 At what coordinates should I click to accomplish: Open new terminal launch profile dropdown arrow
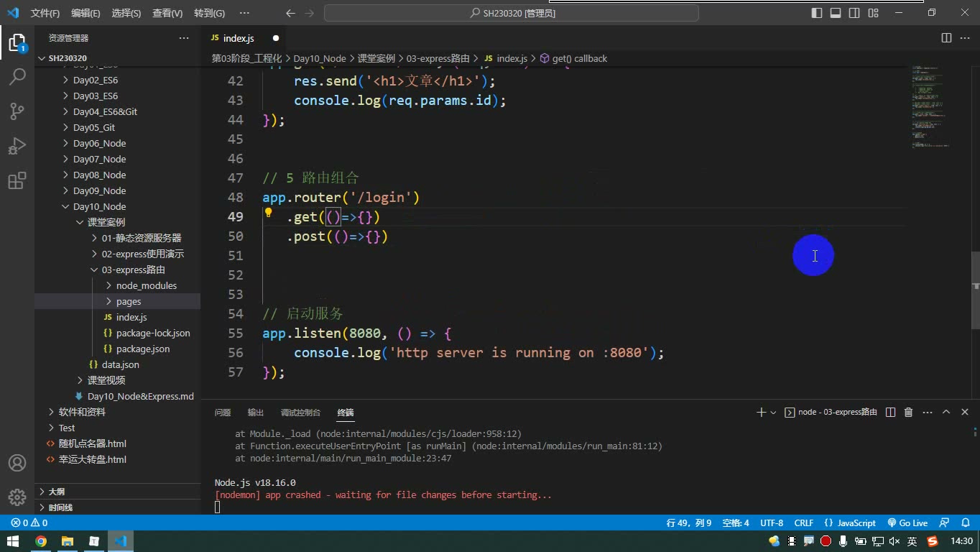[x=773, y=413]
